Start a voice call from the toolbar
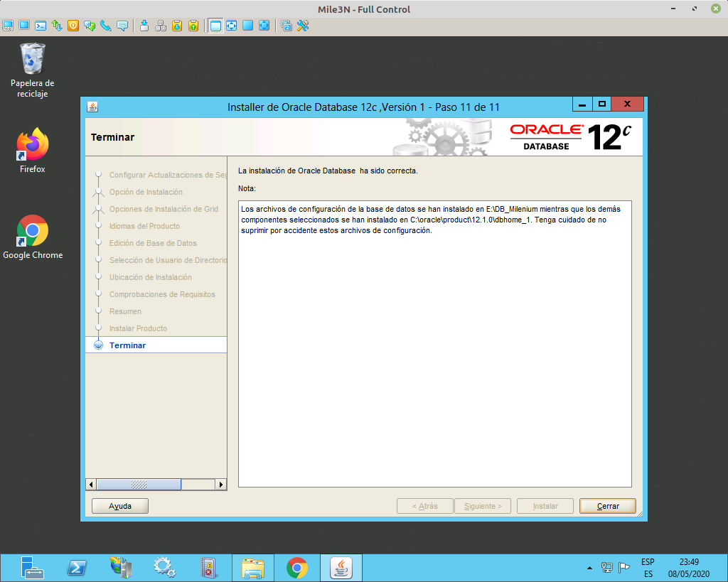 [105, 26]
